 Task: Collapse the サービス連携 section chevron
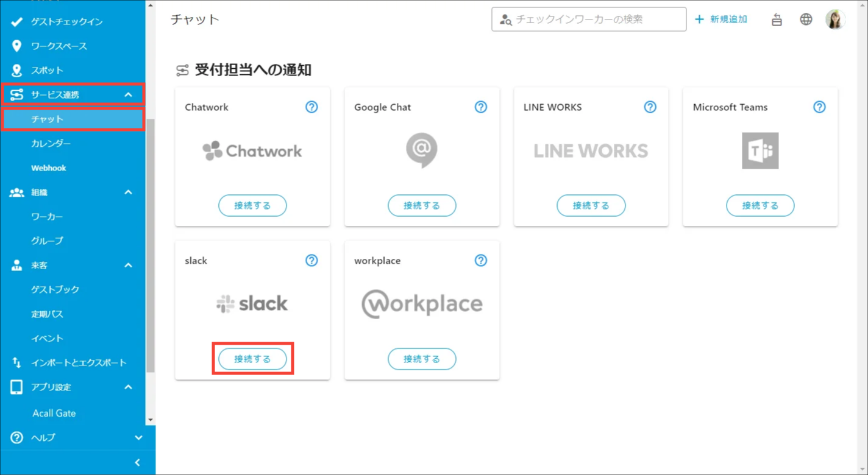128,95
